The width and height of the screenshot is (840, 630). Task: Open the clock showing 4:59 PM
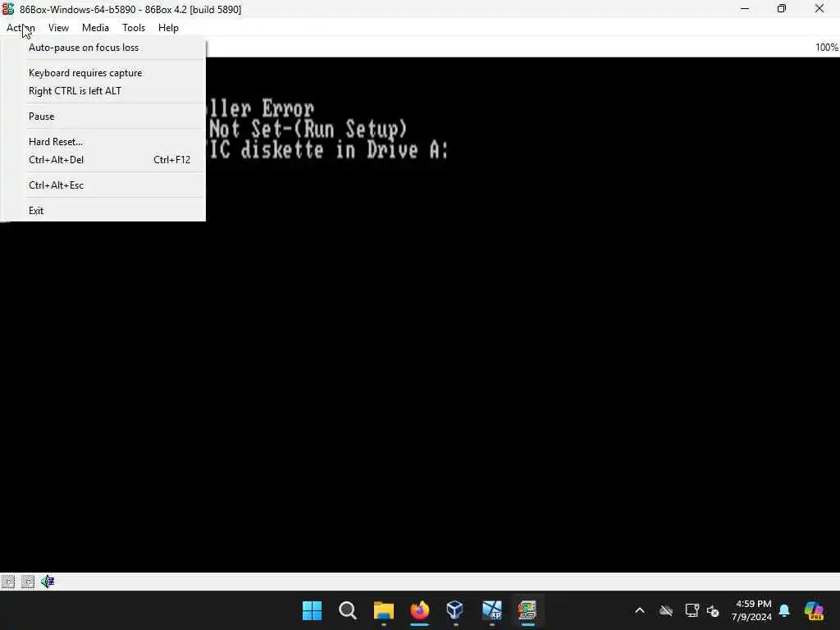pyautogui.click(x=753, y=610)
